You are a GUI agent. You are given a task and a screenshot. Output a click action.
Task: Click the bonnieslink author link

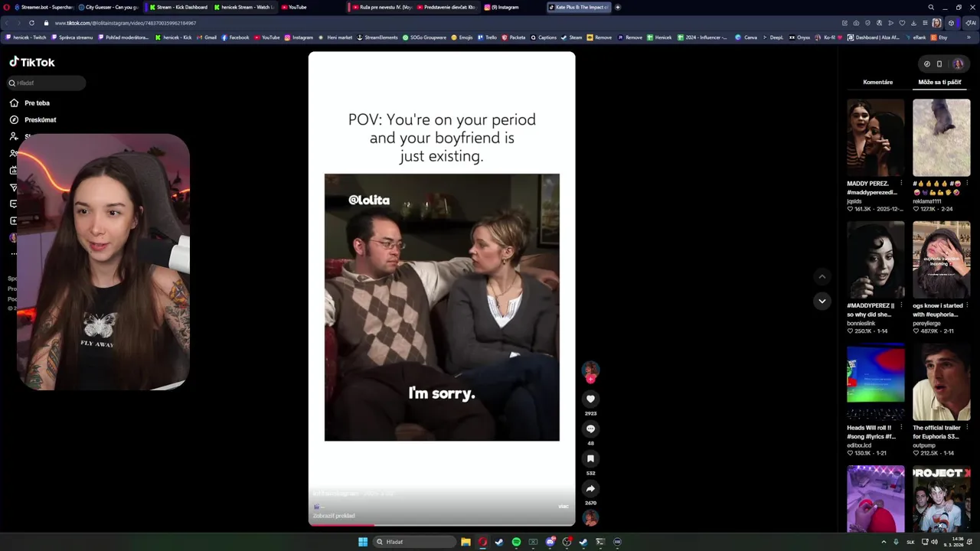(860, 323)
